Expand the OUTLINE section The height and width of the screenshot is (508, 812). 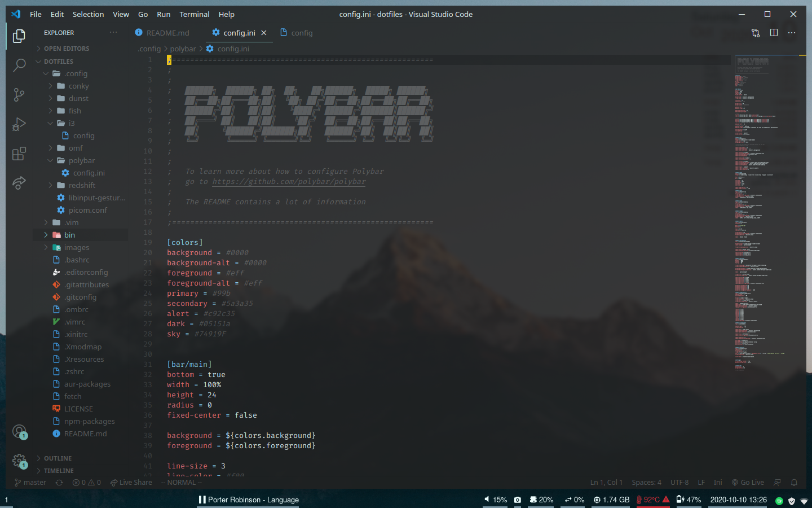pos(58,458)
